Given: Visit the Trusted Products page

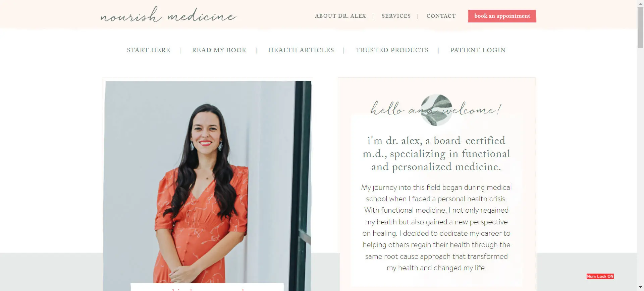Looking at the screenshot, I should tap(392, 50).
